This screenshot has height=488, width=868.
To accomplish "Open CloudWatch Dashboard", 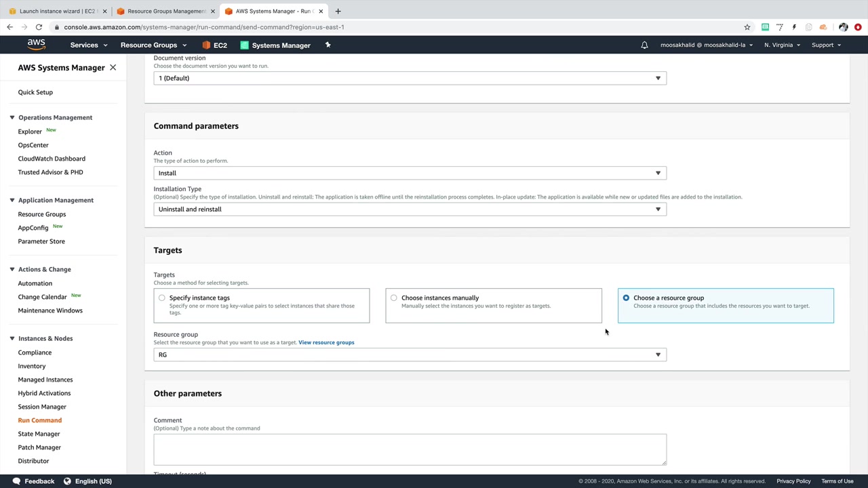I will click(52, 159).
